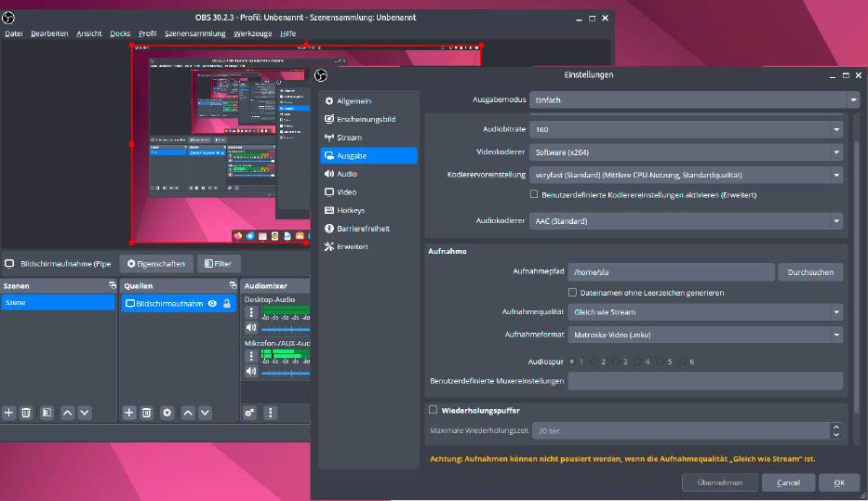The image size is (868, 501).
Task: Open Audiokodierer dropdown AAC (Standard)
Action: tap(687, 220)
